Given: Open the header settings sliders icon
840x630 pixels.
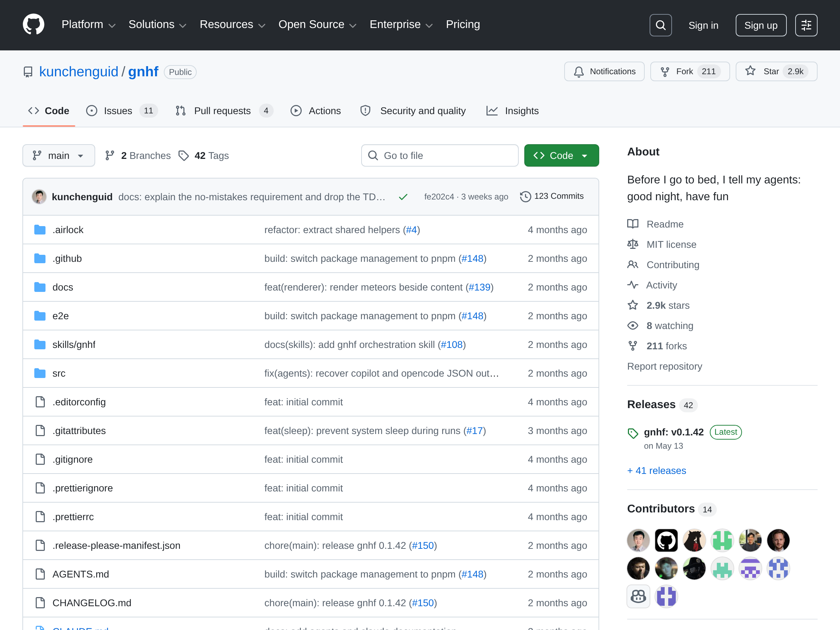Looking at the screenshot, I should pos(806,25).
